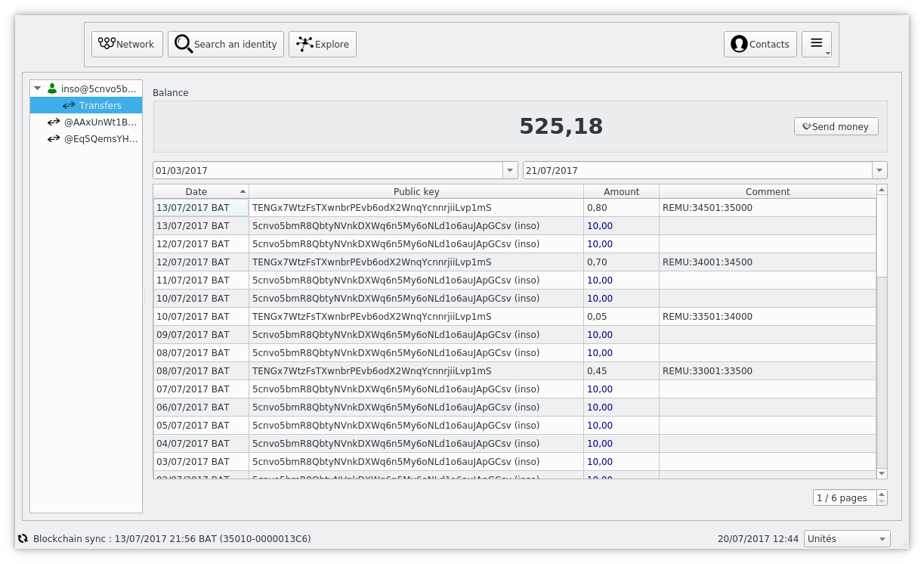This screenshot has width=924, height=564.
Task: Select the 0,70 amount cell
Action: [x=622, y=262]
